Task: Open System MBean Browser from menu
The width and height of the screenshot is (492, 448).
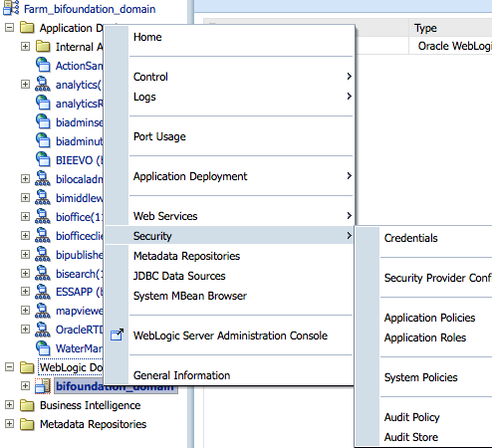Action: coord(229,296)
